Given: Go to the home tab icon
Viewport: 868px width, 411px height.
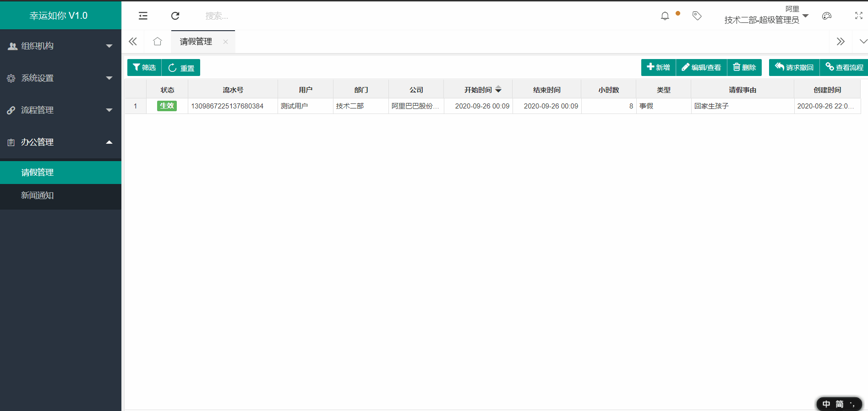Looking at the screenshot, I should pyautogui.click(x=158, y=41).
